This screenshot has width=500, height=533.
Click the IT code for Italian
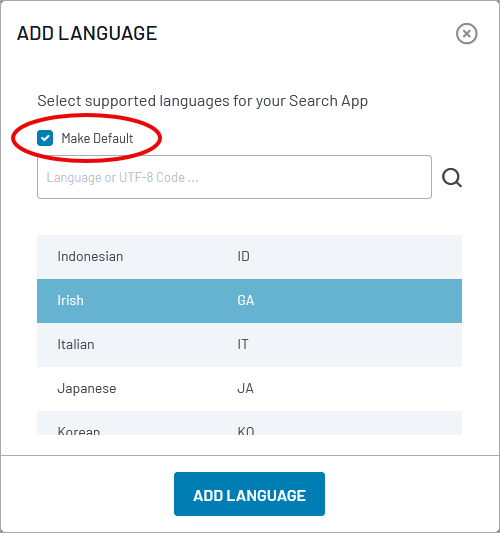pos(243,344)
